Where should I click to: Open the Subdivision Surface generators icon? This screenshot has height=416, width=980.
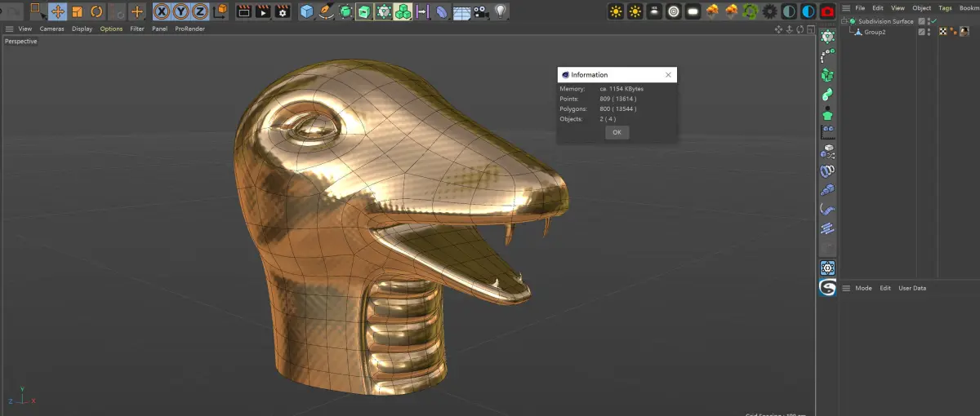coord(345,11)
